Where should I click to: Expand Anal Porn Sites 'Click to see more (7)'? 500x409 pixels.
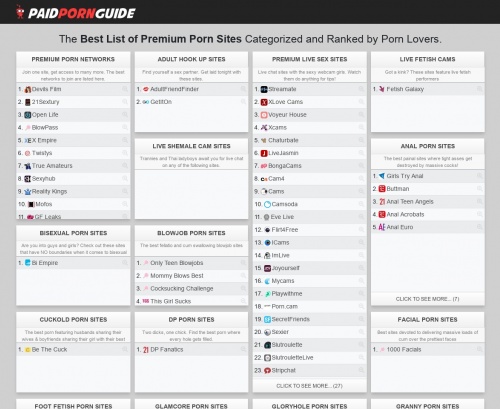428,299
